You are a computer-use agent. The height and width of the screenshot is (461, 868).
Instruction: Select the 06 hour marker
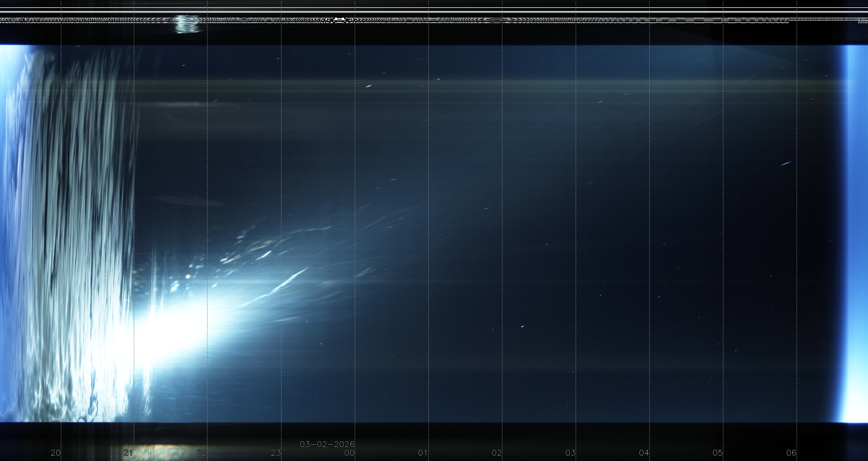791,453
